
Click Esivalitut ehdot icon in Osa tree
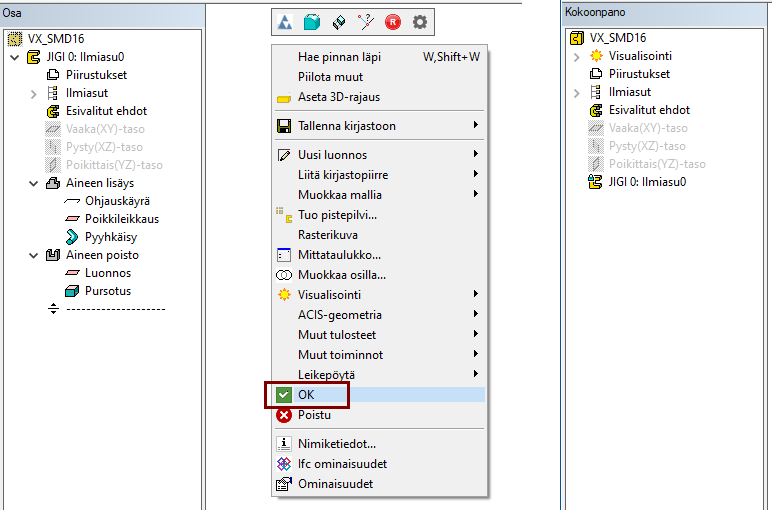point(53,111)
